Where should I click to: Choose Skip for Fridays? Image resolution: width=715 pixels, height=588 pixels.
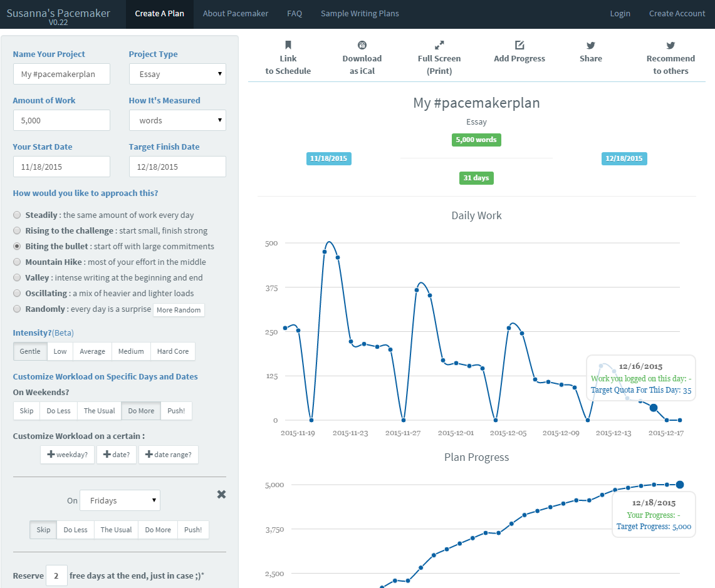pos(43,530)
